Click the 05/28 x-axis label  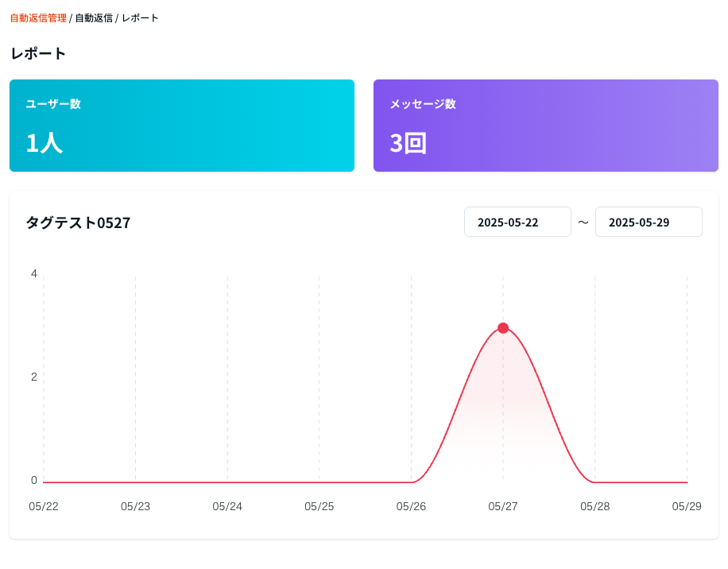coord(594,506)
